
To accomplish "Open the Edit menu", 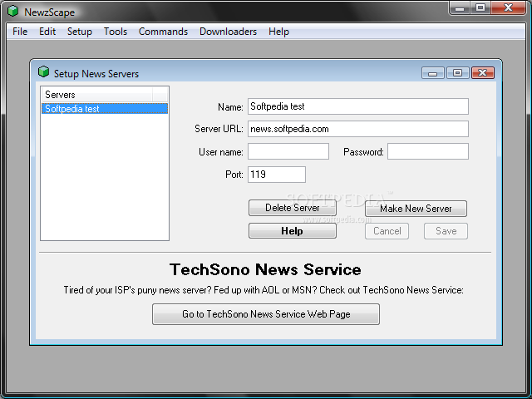I will click(47, 32).
